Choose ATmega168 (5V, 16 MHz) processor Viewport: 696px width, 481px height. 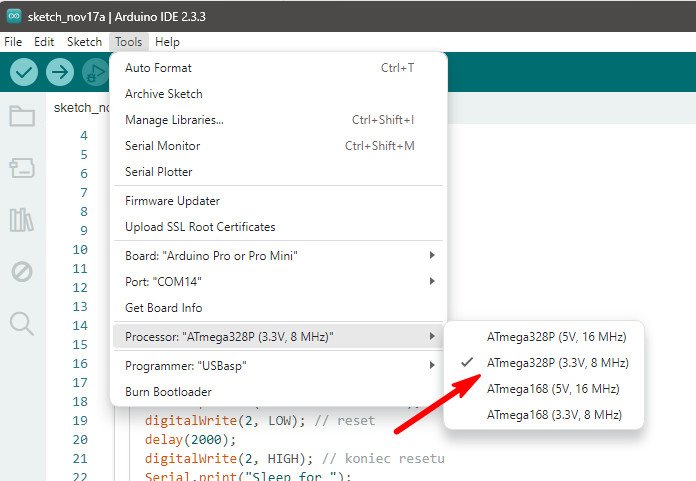(552, 388)
